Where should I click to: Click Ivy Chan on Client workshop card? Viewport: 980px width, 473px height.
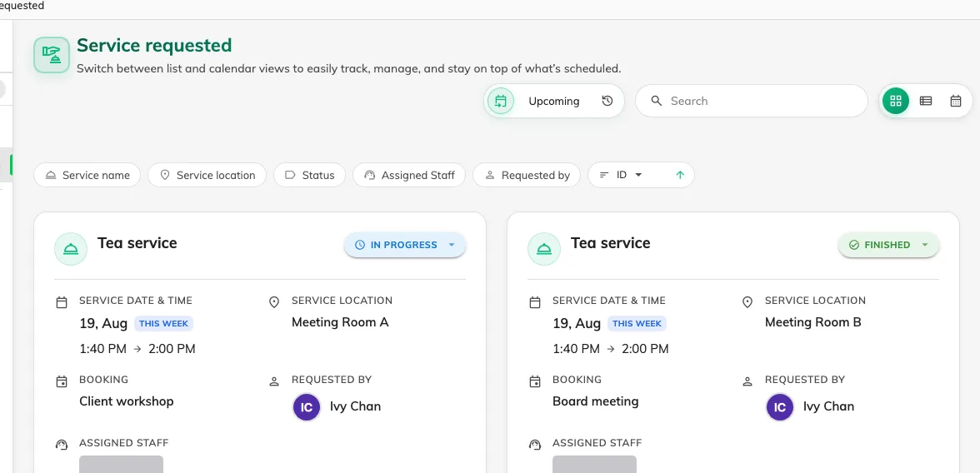pyautogui.click(x=355, y=406)
